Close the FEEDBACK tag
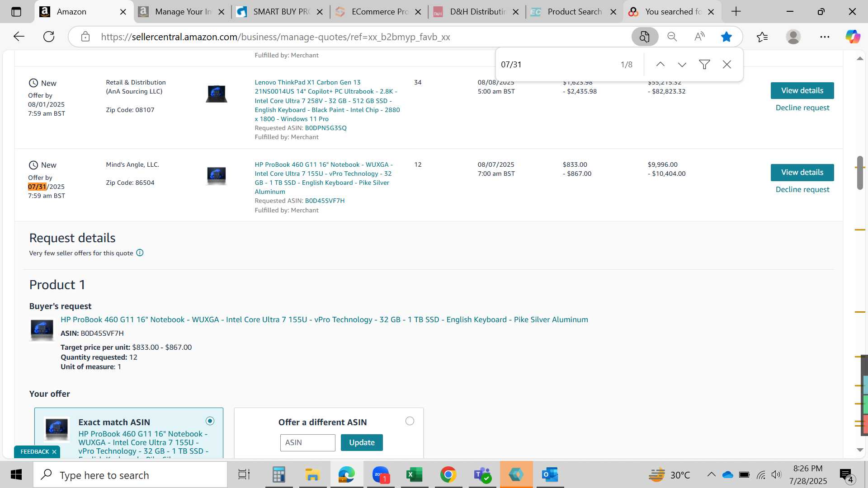868x488 pixels. (x=54, y=452)
